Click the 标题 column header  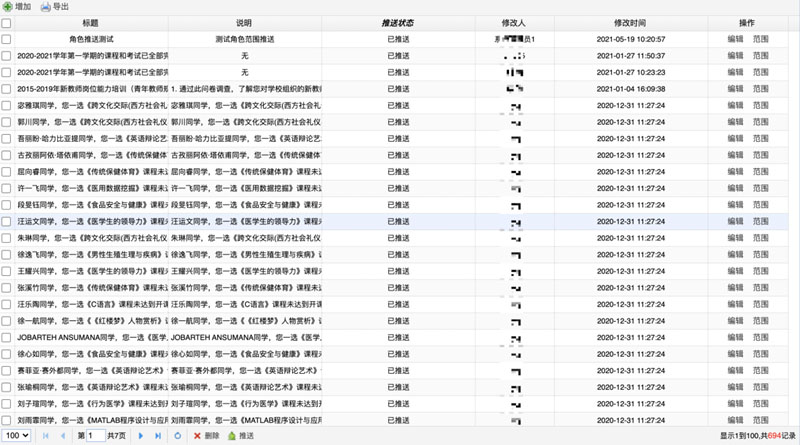coord(91,23)
